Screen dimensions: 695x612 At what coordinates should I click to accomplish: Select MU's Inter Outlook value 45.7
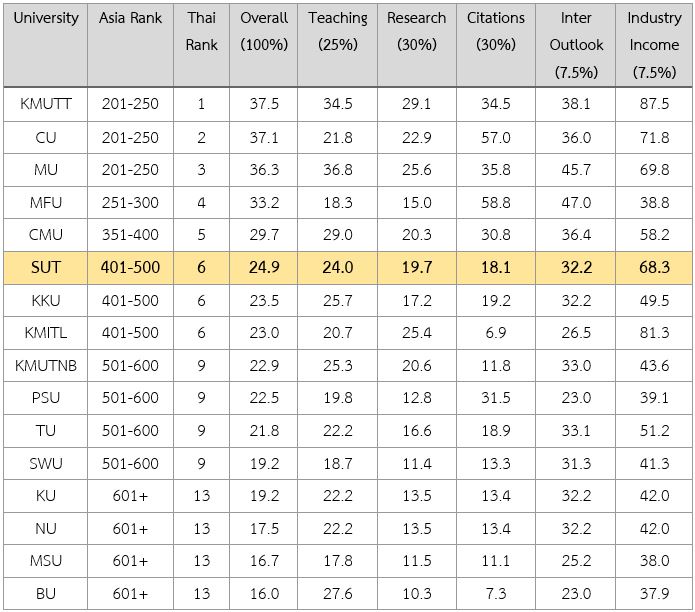pyautogui.click(x=576, y=170)
